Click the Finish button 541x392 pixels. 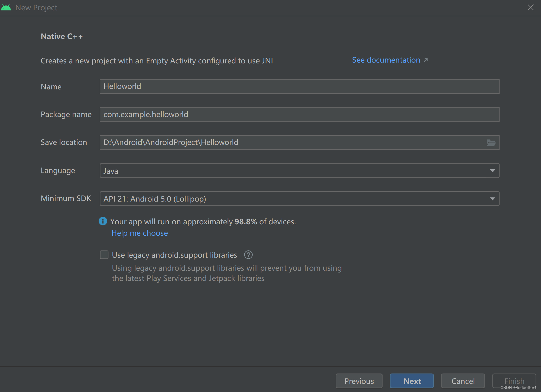pyautogui.click(x=514, y=381)
